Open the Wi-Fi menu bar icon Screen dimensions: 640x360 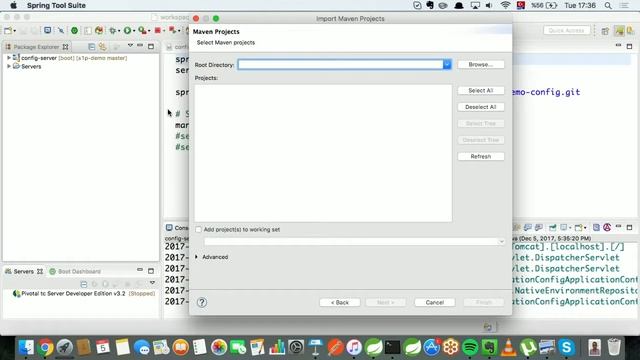505,5
